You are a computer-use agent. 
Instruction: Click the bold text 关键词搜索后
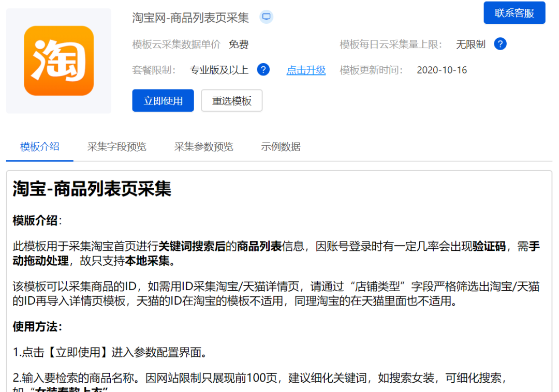(x=192, y=246)
